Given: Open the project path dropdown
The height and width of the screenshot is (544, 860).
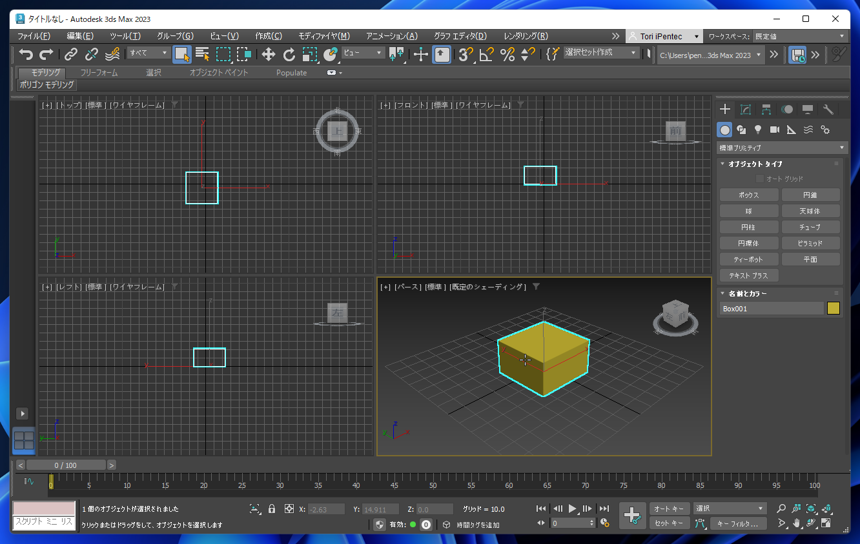Looking at the screenshot, I should point(710,55).
